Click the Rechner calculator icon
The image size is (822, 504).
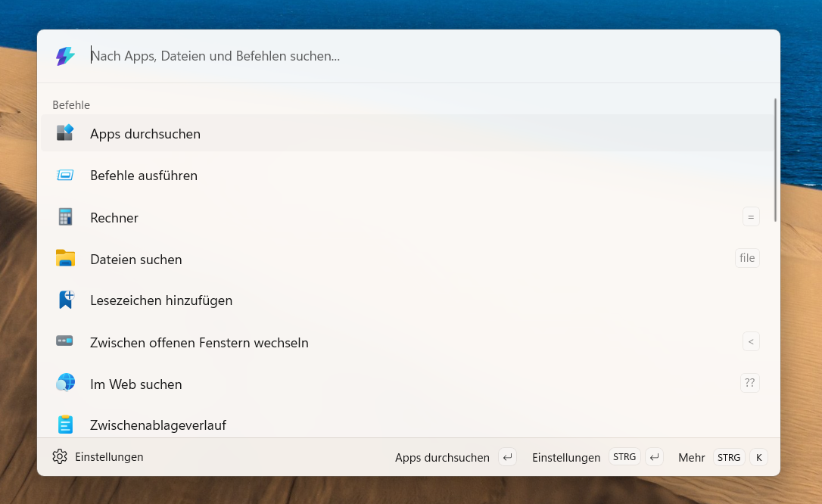pos(65,217)
